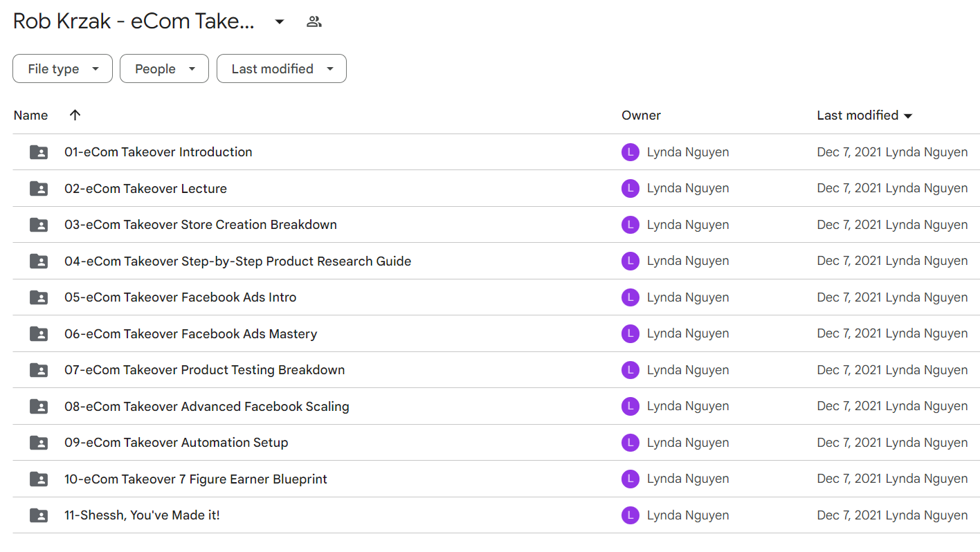Click folder icon for 09 Automation Setup

(39, 443)
